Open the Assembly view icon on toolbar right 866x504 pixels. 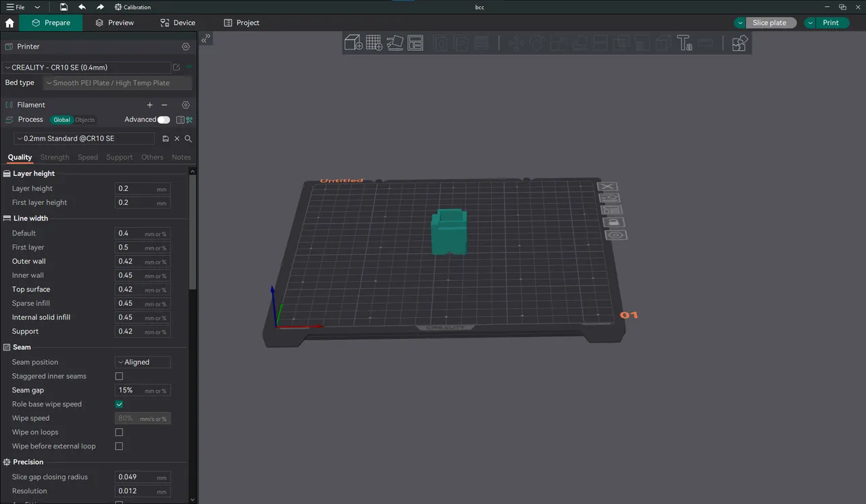click(x=739, y=43)
